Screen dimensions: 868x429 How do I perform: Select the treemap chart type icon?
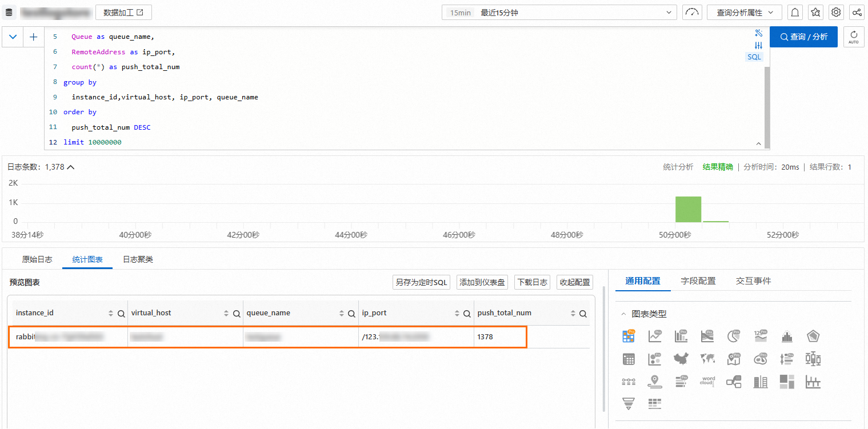tap(787, 382)
